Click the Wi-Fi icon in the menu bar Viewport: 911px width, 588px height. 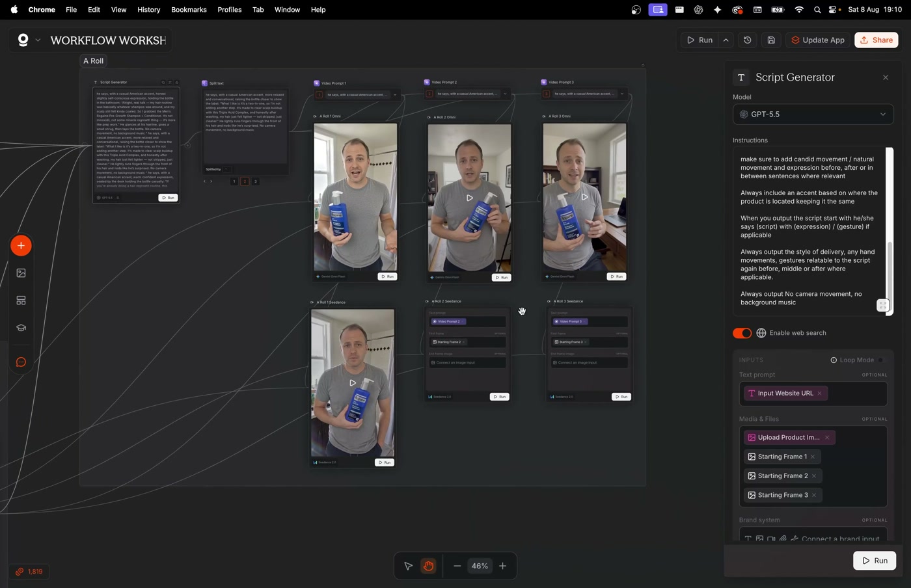[799, 10]
